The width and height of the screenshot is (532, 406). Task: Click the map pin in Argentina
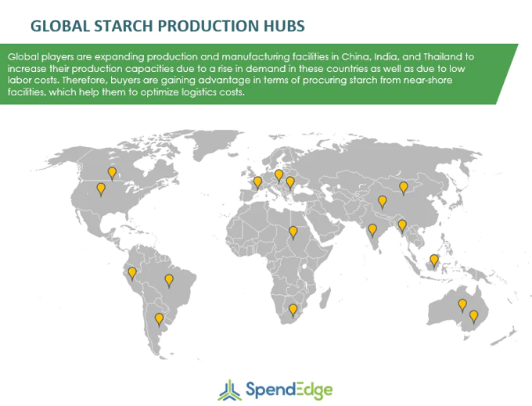(159, 320)
